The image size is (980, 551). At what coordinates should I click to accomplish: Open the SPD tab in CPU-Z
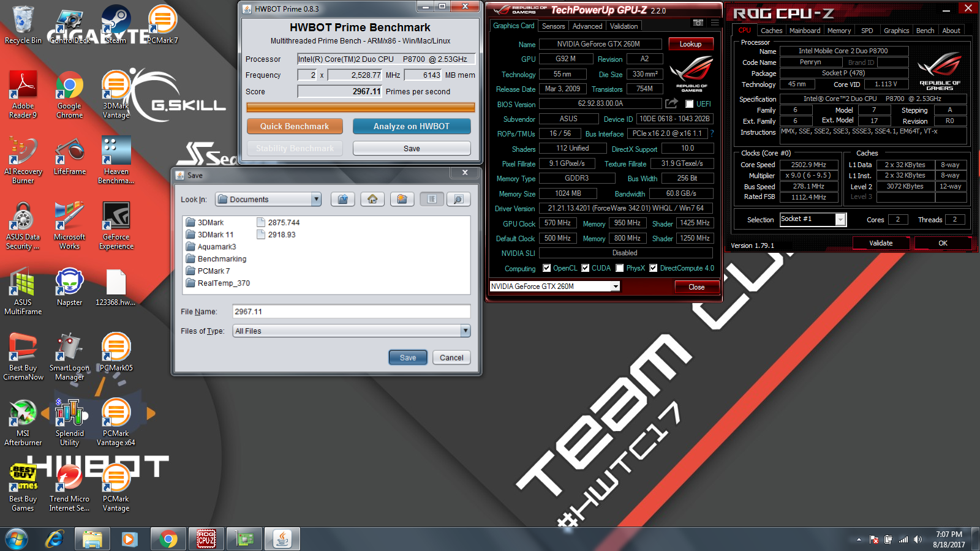(x=867, y=31)
